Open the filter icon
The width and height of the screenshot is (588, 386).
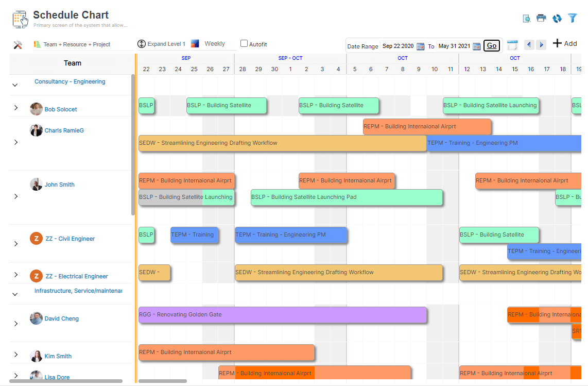pos(572,18)
